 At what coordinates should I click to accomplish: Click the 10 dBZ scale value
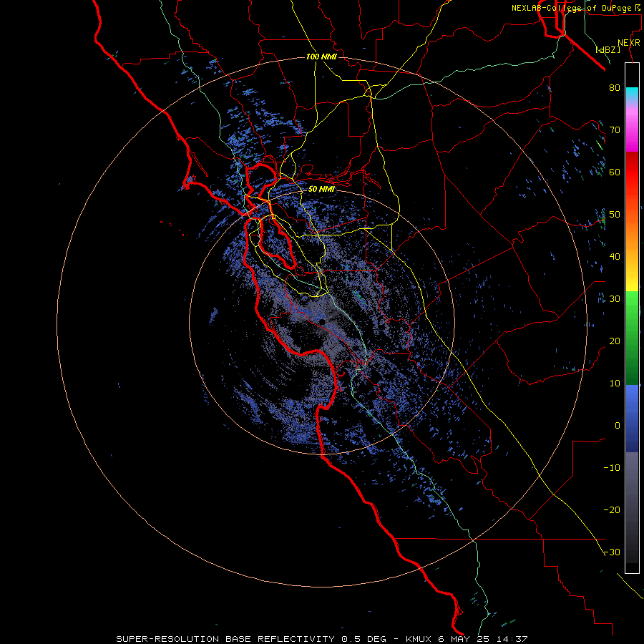point(615,384)
